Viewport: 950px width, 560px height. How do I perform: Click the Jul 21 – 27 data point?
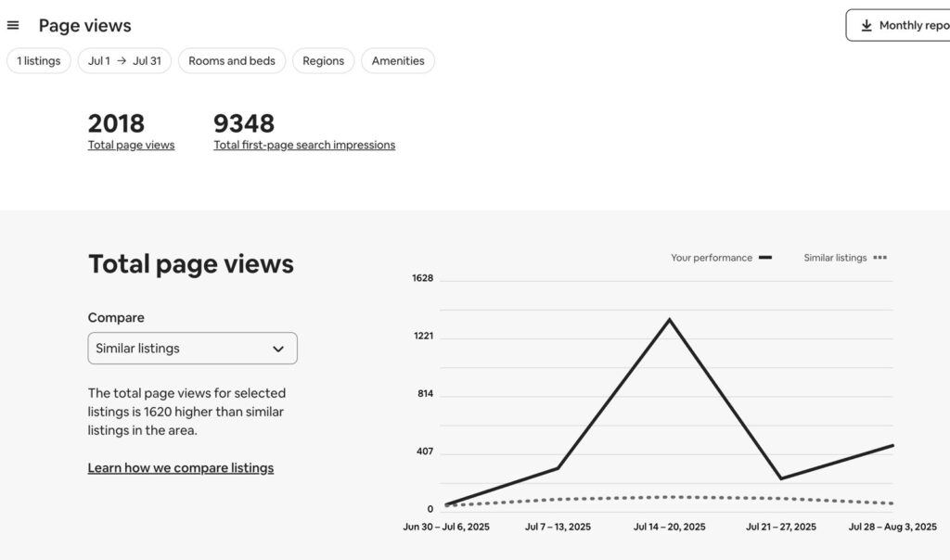pyautogui.click(x=781, y=478)
